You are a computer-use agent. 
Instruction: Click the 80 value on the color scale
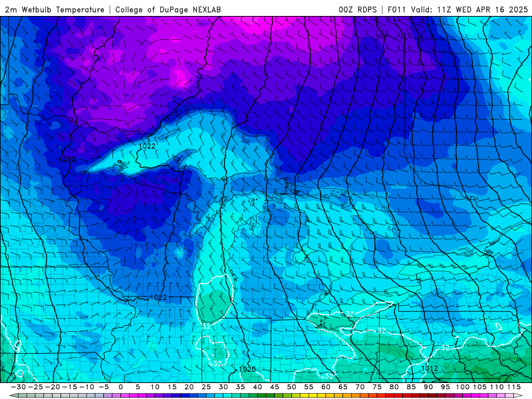[394, 387]
